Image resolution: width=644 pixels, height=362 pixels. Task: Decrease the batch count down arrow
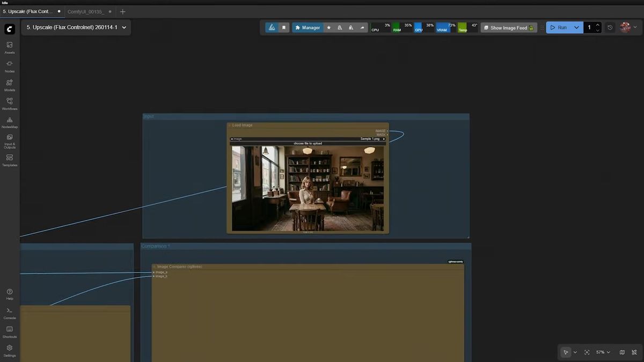pyautogui.click(x=598, y=30)
